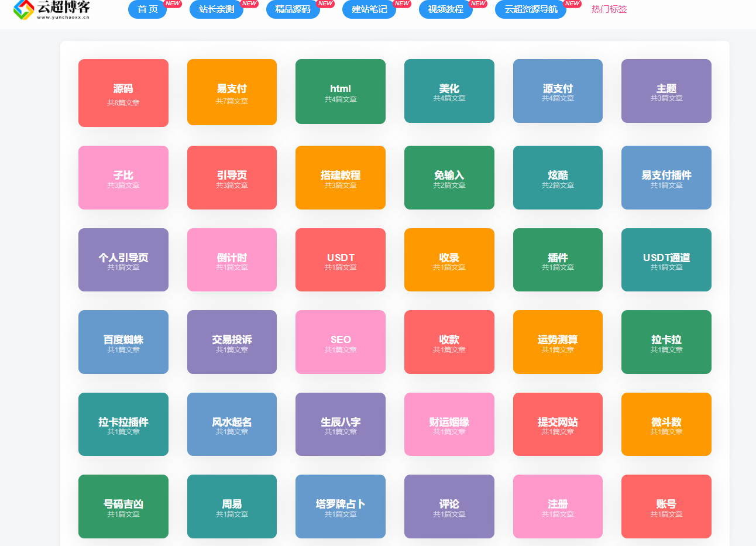Screen dimensions: 756x546
Task: Open the 账号 tag card
Action: [666, 506]
